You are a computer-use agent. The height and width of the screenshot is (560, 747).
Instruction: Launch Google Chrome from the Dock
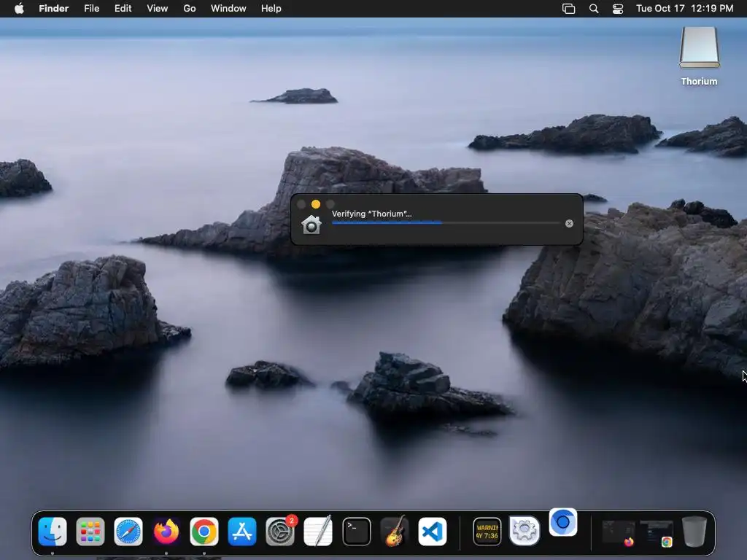pos(204,532)
